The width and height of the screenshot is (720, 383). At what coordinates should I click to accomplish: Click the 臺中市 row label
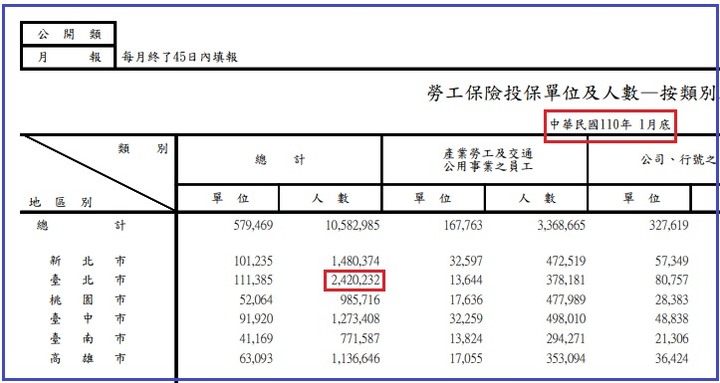[x=87, y=319]
